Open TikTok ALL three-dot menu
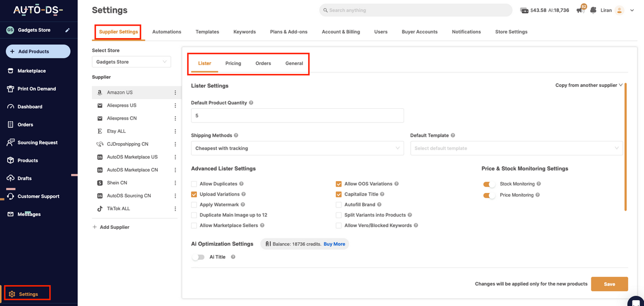The height and width of the screenshot is (306, 644). [175, 208]
